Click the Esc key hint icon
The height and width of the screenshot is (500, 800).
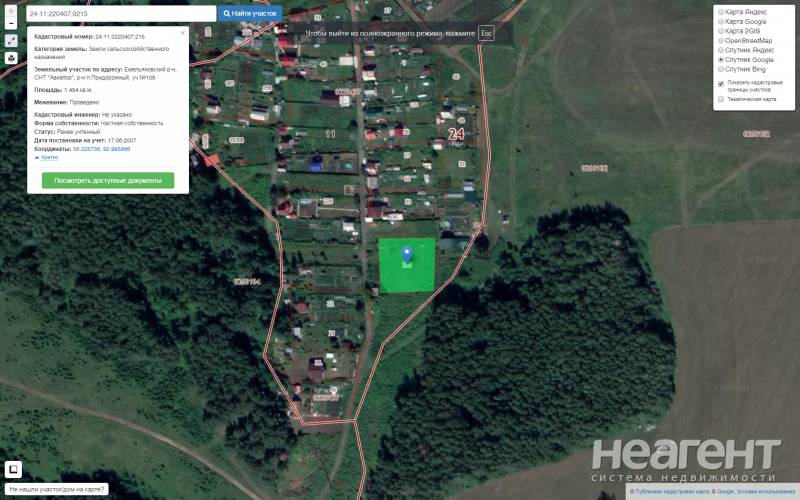pyautogui.click(x=486, y=33)
